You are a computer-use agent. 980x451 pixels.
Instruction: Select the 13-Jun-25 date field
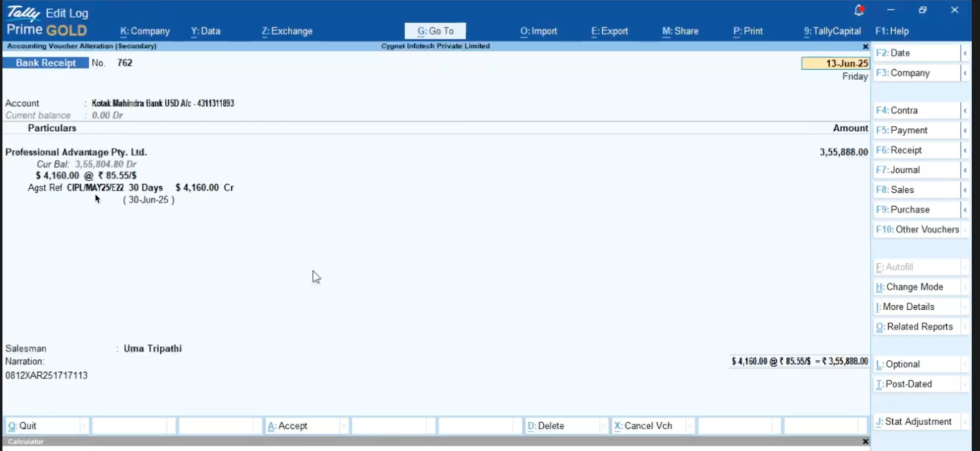pyautogui.click(x=835, y=64)
